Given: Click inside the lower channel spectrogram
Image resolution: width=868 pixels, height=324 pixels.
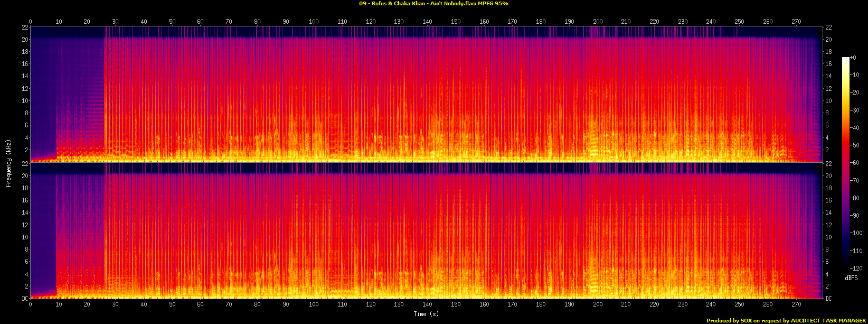Looking at the screenshot, I should tap(427, 230).
